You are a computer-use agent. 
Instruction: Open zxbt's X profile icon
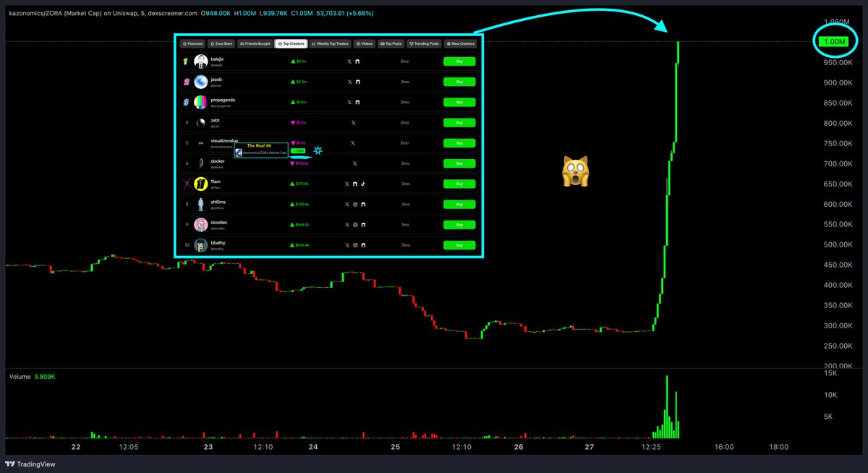[354, 123]
